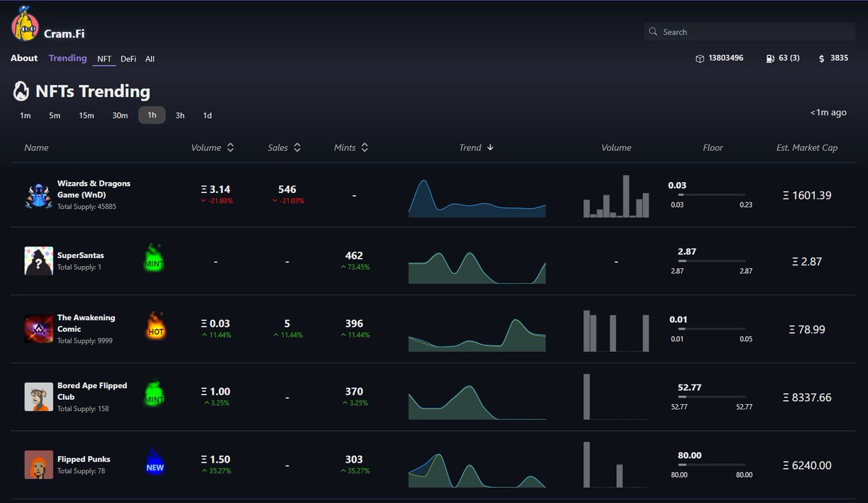This screenshot has width=868, height=503.
Task: Open The Awakening Comic avatar
Action: [x=38, y=329]
